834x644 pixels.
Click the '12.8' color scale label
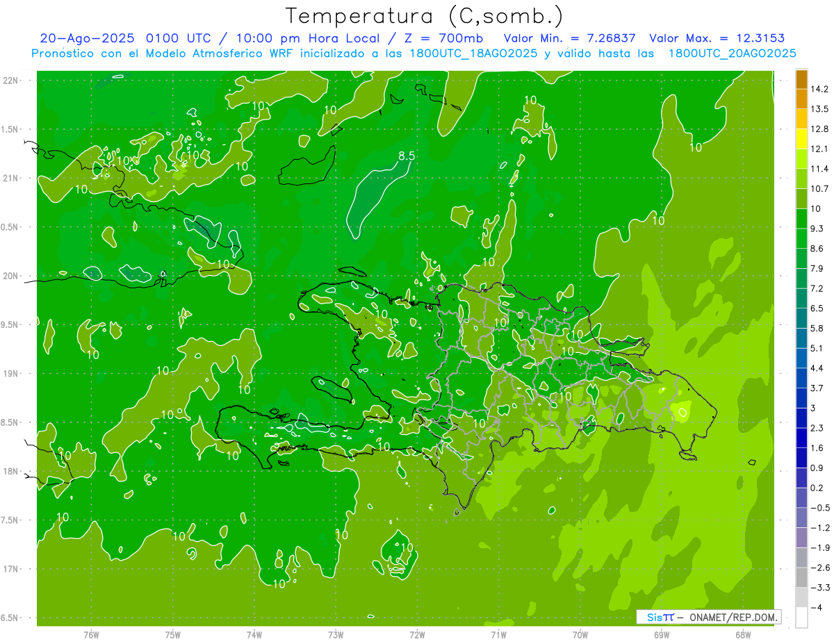point(820,129)
